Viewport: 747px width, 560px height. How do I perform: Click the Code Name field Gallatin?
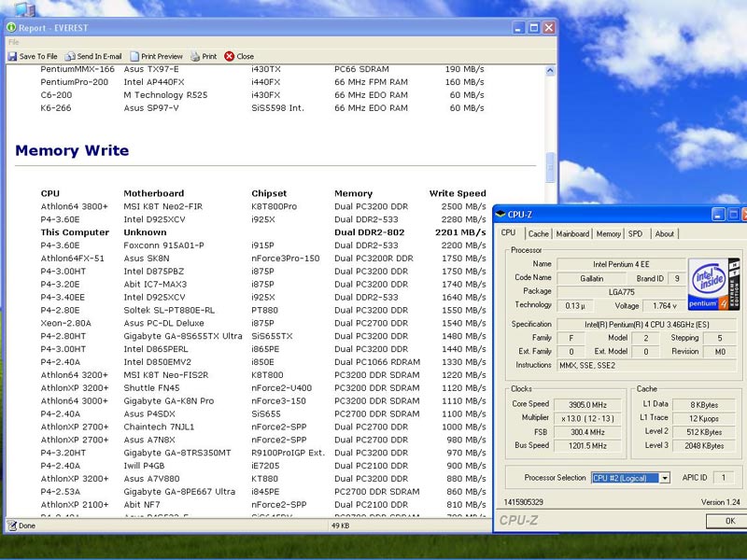[592, 278]
